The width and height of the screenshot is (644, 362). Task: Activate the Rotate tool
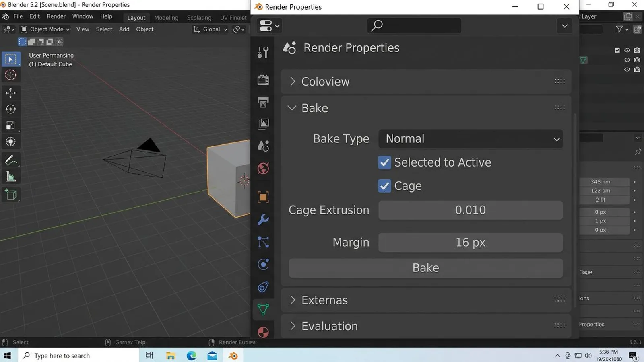(11, 109)
